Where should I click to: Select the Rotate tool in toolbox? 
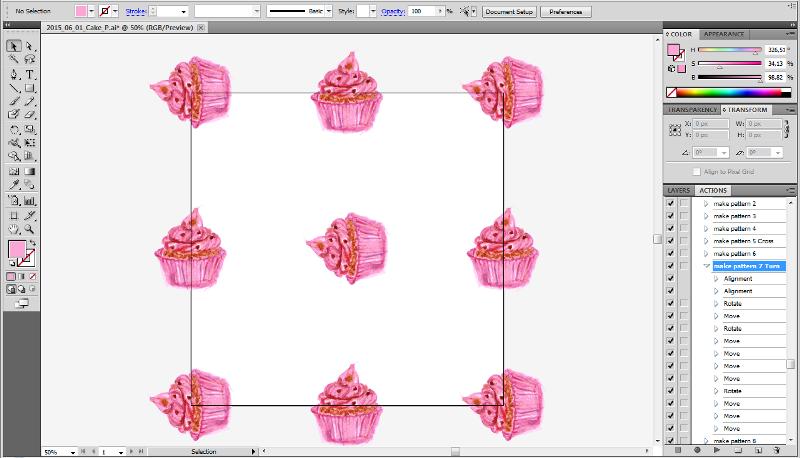tap(14, 130)
